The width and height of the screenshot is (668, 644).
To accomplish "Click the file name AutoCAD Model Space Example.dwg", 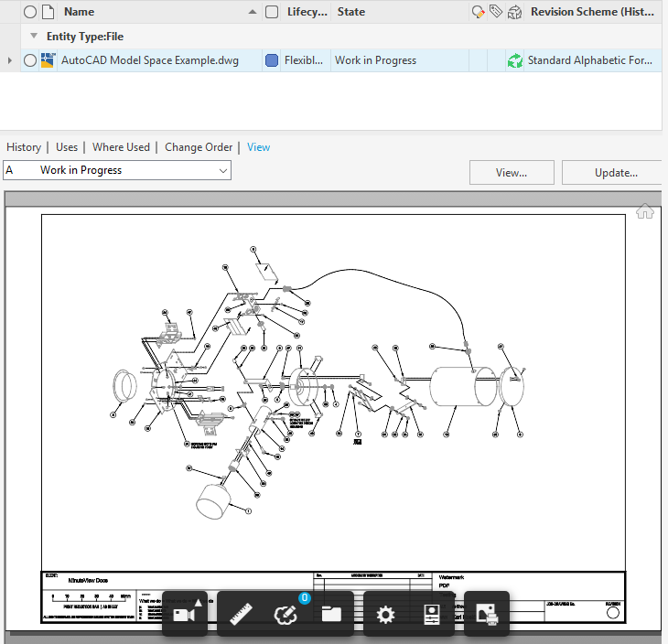I will 150,60.
